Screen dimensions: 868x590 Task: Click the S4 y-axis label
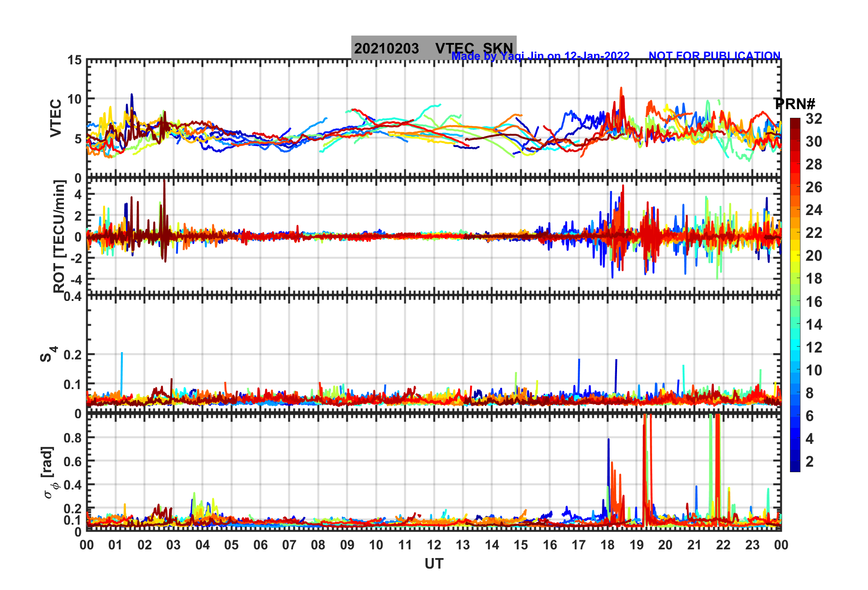click(48, 354)
